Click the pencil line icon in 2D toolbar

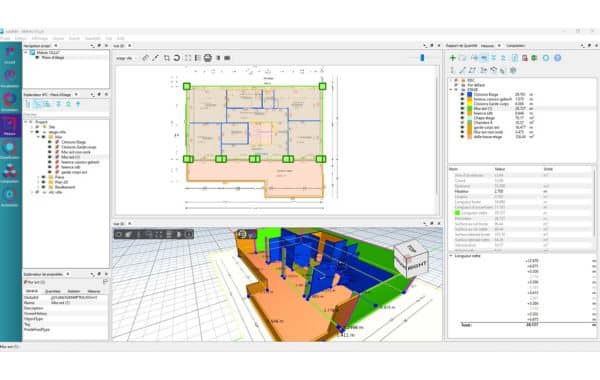point(155,58)
